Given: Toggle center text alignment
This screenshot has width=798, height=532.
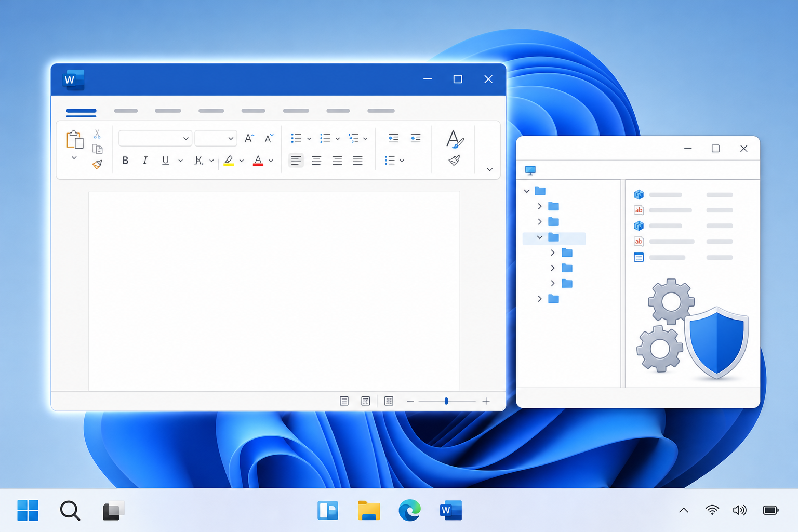Looking at the screenshot, I should point(316,161).
